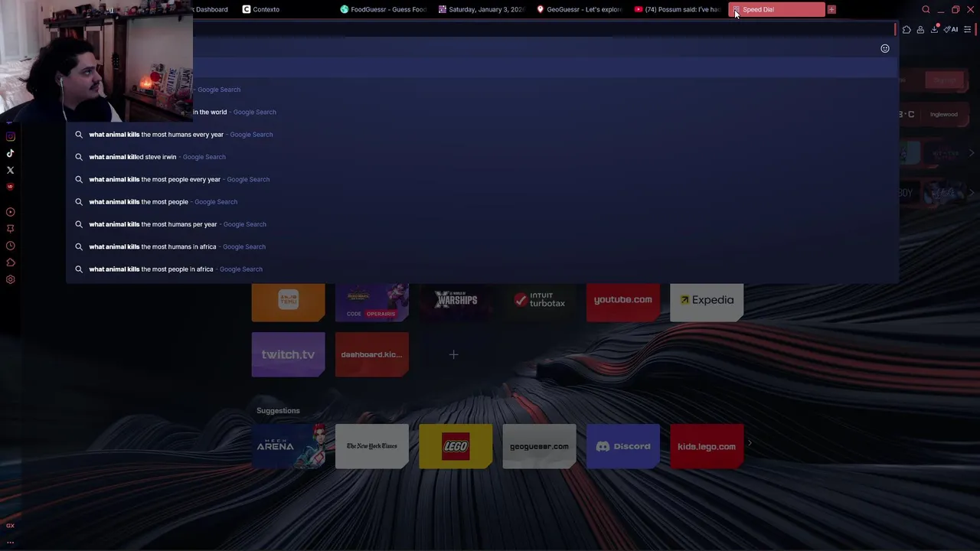Open the Downloads toolbar icon
Image resolution: width=980 pixels, height=551 pixels.
point(934,30)
